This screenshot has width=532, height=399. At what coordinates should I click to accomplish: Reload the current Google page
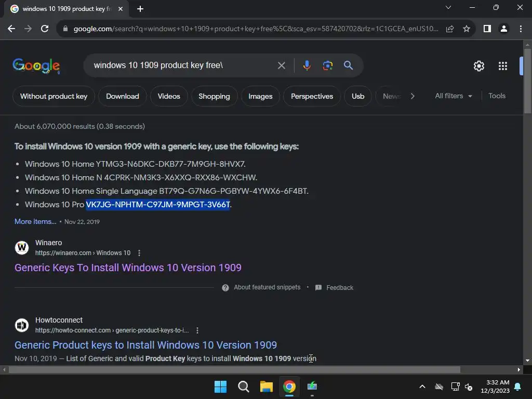tap(45, 29)
